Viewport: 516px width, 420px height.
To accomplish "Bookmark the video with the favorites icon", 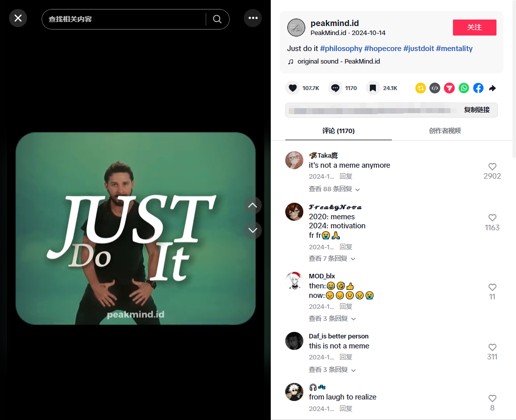I will (373, 88).
